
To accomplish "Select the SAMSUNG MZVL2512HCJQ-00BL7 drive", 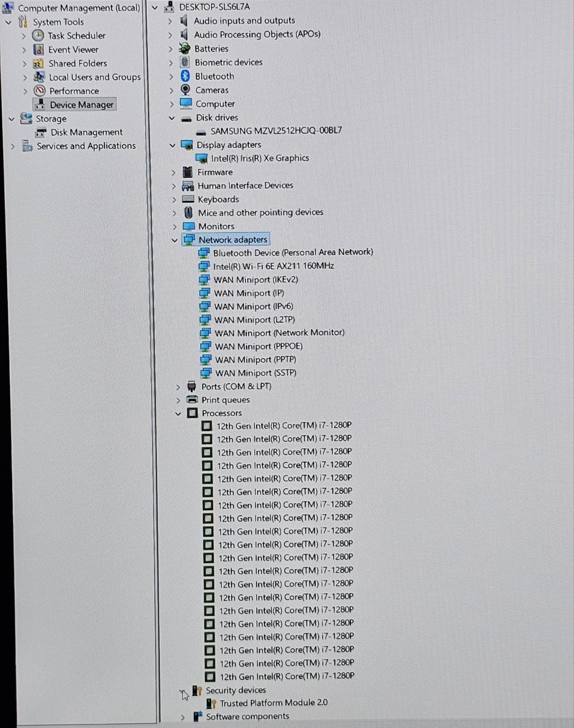I will pos(276,131).
